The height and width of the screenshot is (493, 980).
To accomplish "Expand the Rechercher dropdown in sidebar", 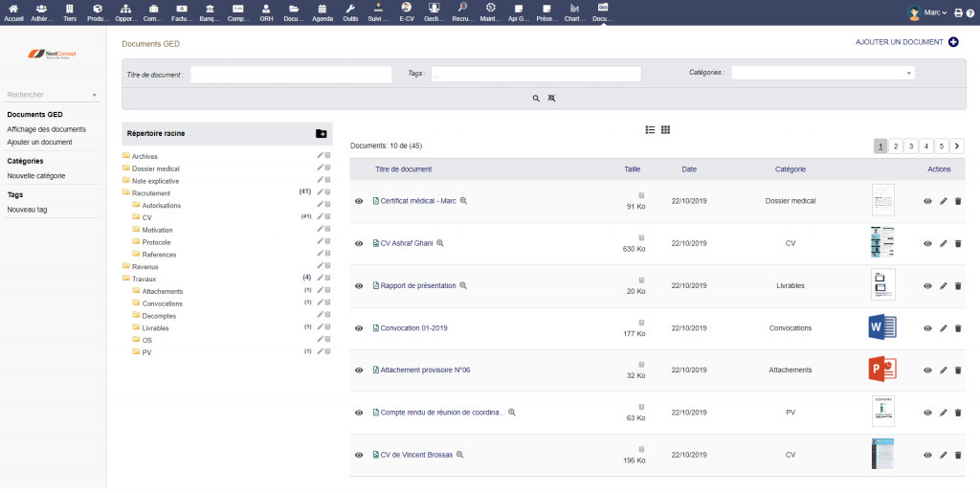I will (52, 95).
